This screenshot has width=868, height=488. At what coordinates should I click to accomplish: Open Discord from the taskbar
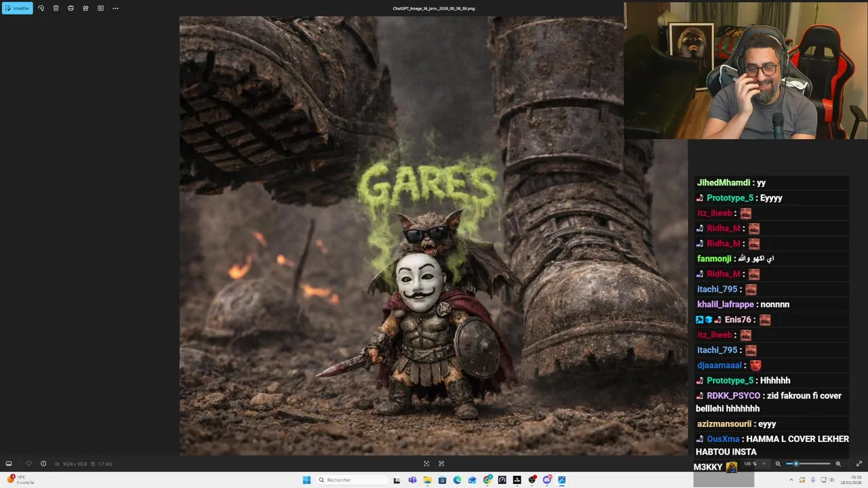[547, 480]
